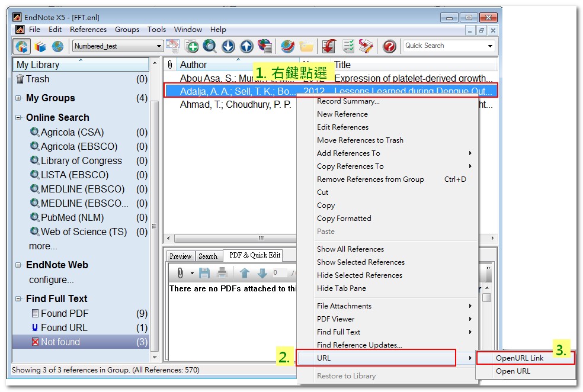Click the New Reference green plus icon

point(192,46)
